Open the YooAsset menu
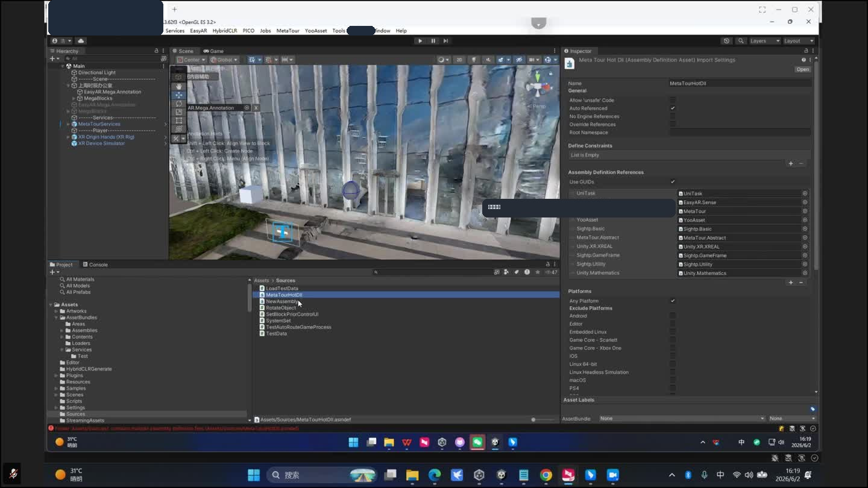The image size is (868, 488). (316, 31)
